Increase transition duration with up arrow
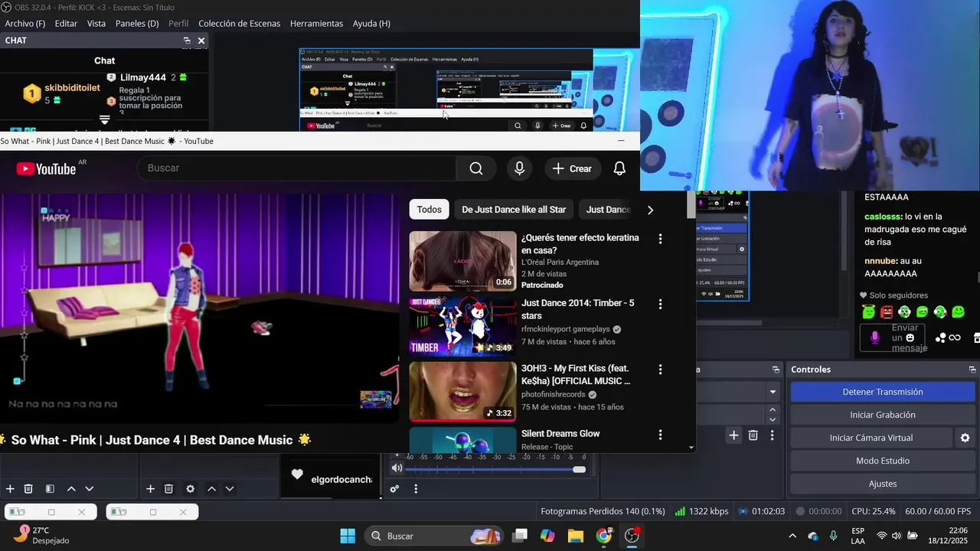 773,410
